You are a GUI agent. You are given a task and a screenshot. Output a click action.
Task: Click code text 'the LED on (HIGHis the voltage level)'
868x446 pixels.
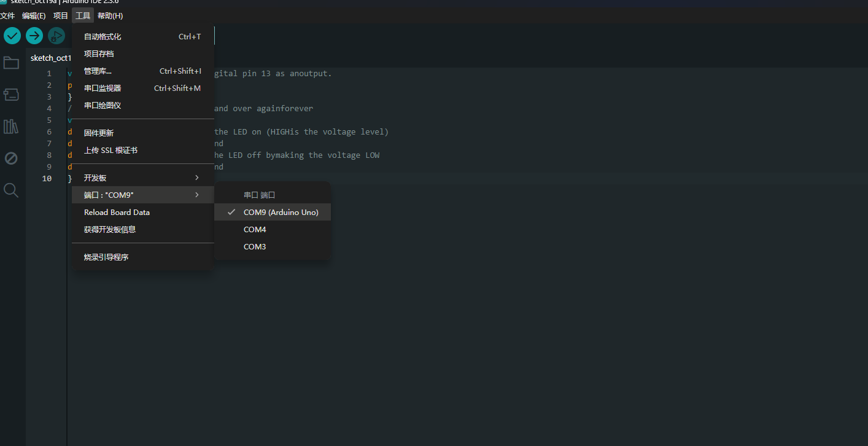301,132
